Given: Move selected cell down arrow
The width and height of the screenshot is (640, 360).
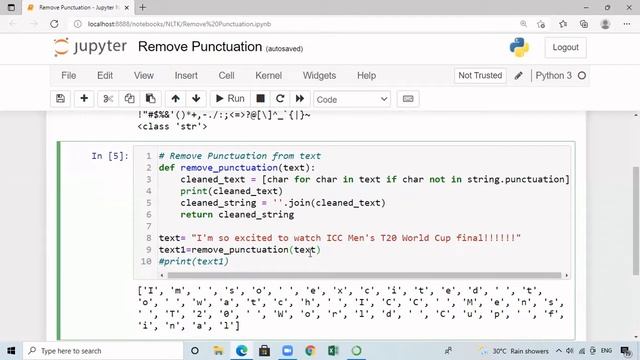Looking at the screenshot, I should click(196, 99).
